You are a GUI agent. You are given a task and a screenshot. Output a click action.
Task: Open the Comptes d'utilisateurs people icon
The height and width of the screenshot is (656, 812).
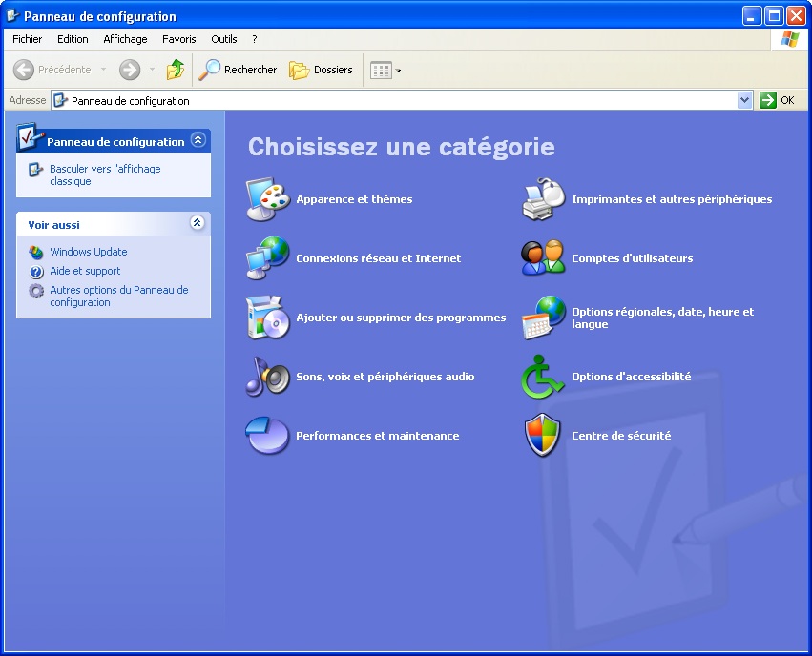point(543,258)
